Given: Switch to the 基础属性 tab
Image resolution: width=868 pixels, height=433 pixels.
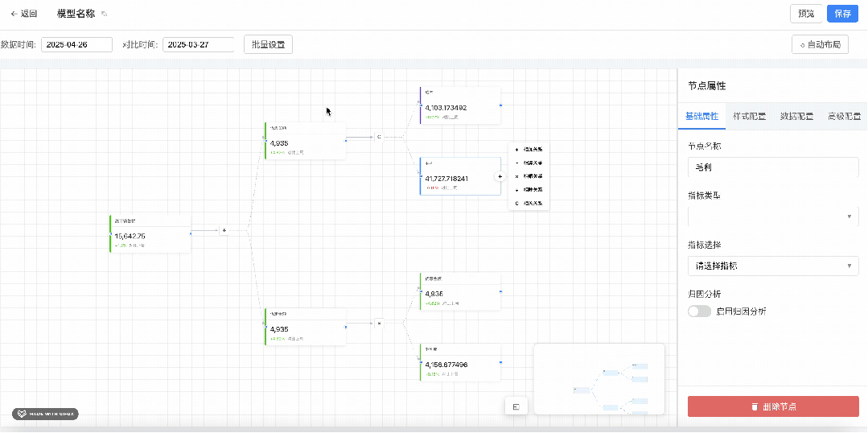Looking at the screenshot, I should point(702,116).
